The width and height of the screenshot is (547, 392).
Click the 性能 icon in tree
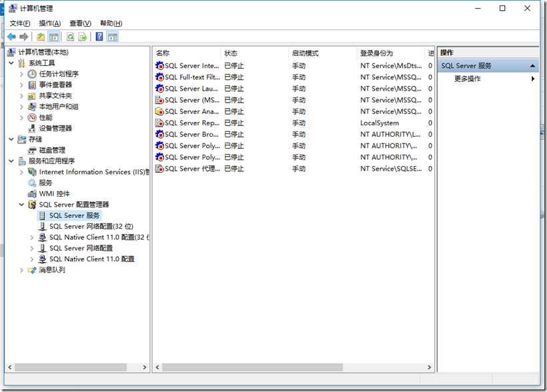point(32,117)
